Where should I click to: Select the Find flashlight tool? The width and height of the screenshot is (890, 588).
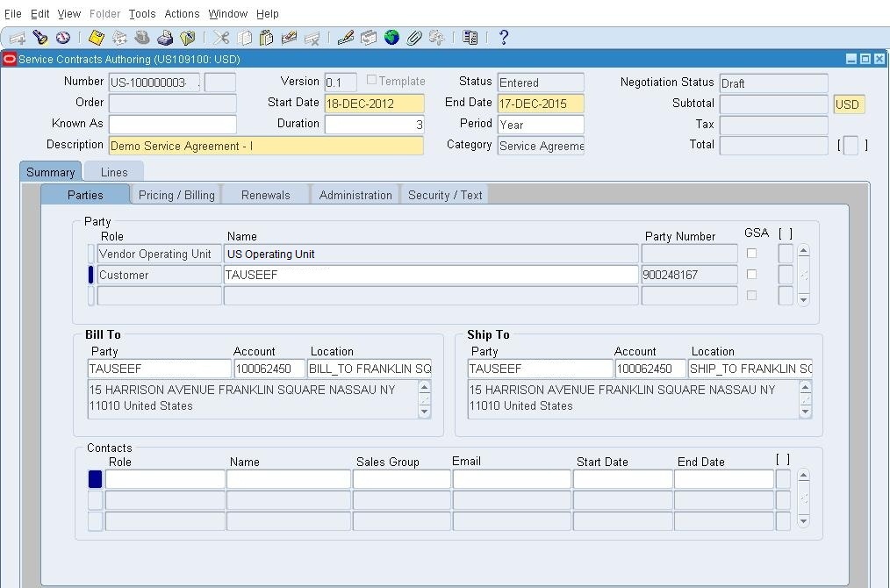pyautogui.click(x=39, y=37)
